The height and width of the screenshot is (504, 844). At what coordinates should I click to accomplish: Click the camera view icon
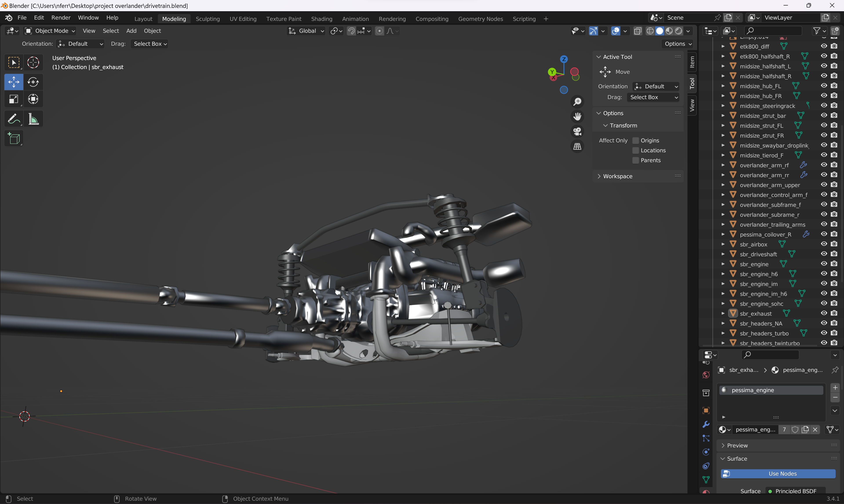(577, 131)
